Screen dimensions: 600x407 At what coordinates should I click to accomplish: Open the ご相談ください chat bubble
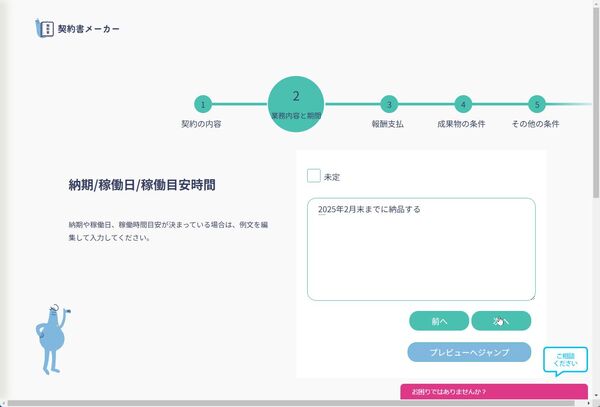(565, 360)
